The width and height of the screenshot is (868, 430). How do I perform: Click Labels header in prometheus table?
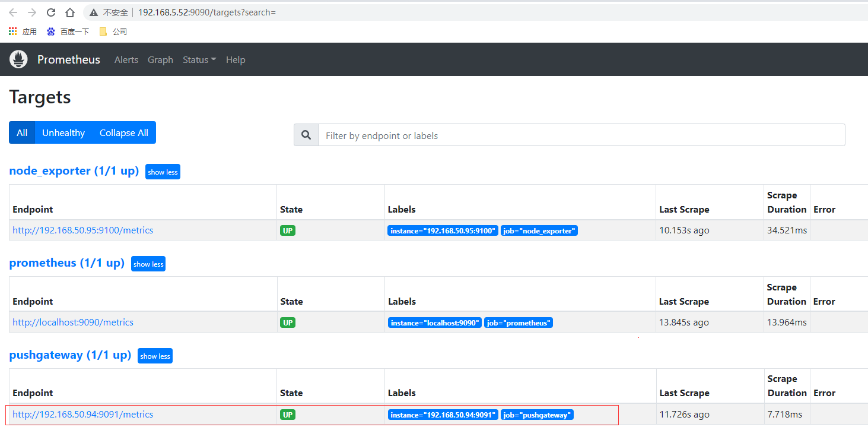(x=402, y=302)
